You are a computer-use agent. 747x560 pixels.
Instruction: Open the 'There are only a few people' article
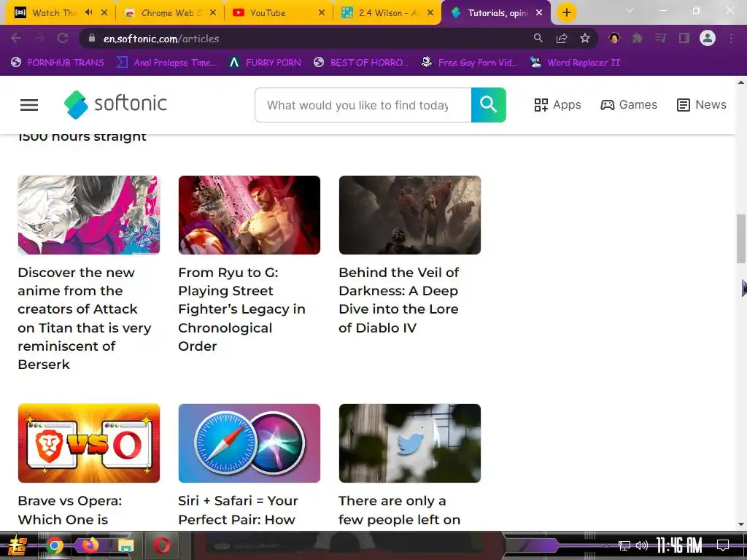(x=399, y=510)
